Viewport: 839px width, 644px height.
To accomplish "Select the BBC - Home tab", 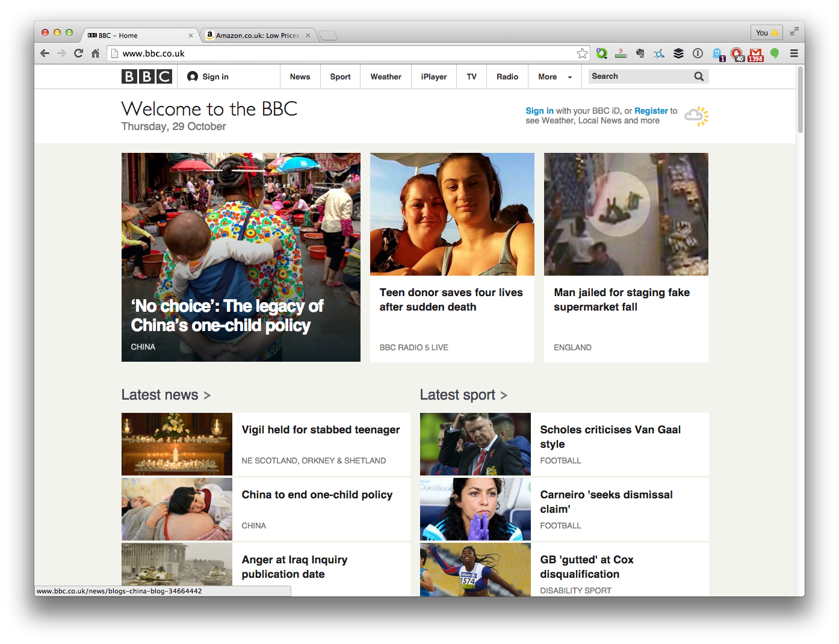I will click(x=140, y=36).
